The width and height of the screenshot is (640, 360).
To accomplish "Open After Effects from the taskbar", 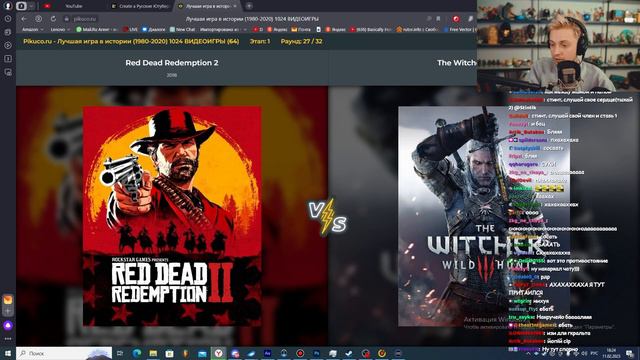I will [x=267, y=353].
